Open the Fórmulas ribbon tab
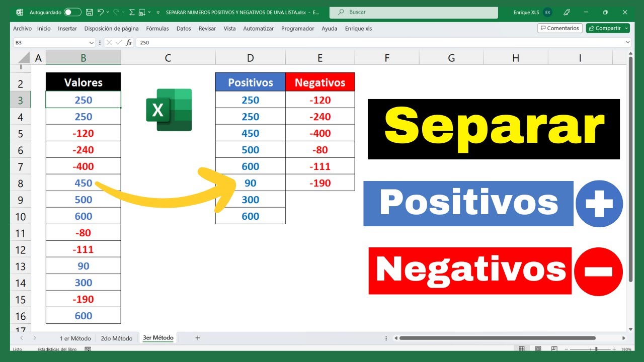 click(157, 29)
